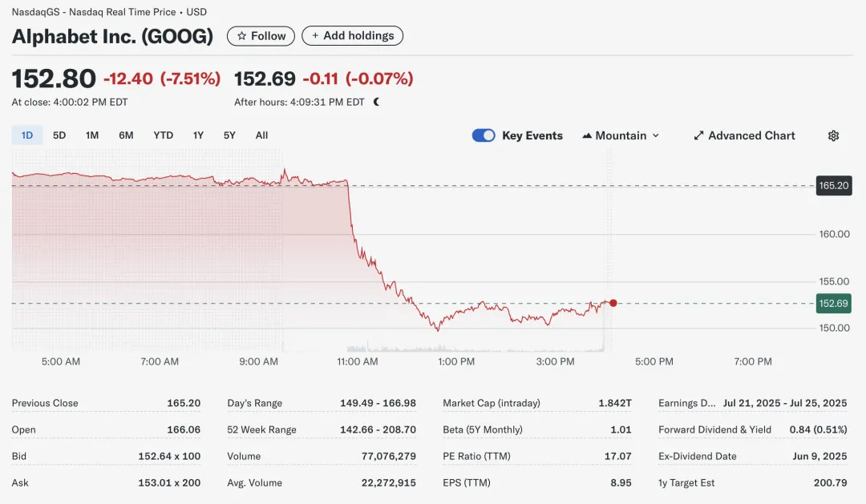Click Market Cap value 1.842T
Image resolution: width=866 pixels, height=504 pixels.
pyautogui.click(x=615, y=403)
